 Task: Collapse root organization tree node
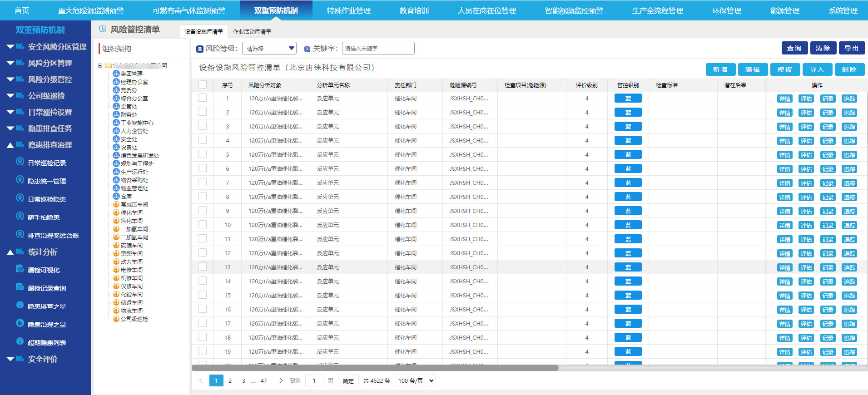(100, 66)
